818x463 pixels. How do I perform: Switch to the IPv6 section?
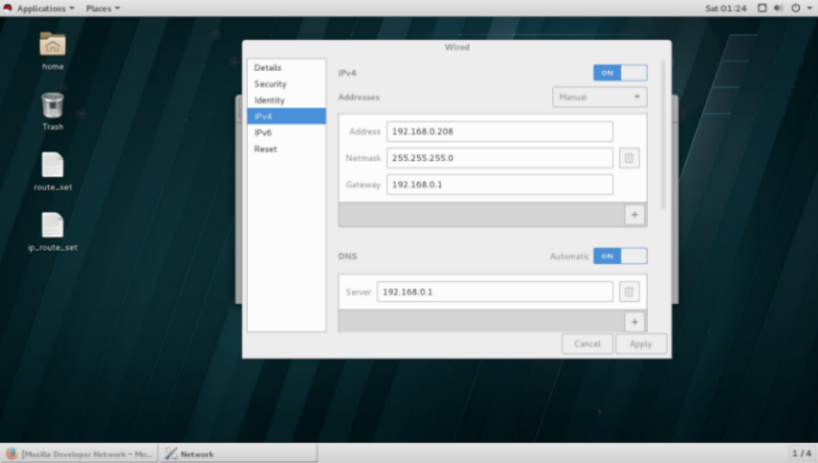click(263, 133)
